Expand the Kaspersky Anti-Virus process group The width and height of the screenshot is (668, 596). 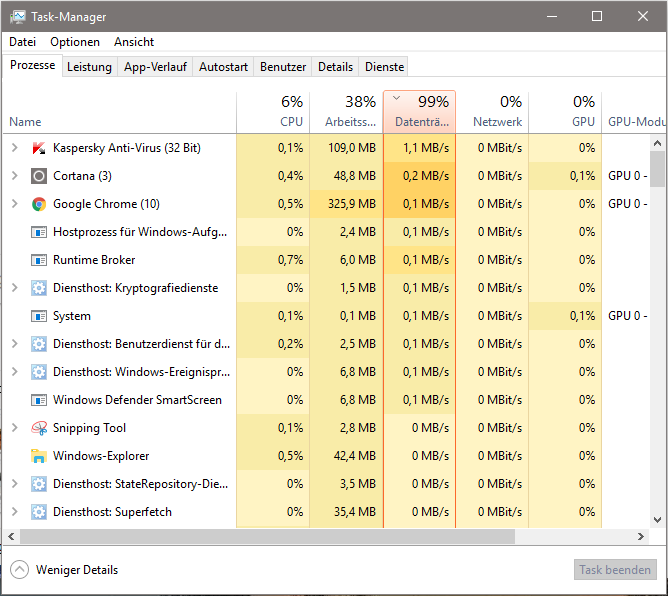14,148
